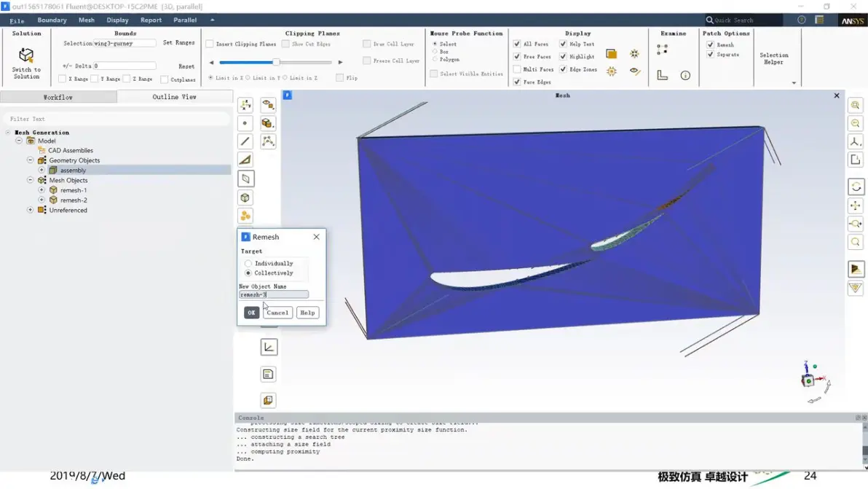Click the clipping slider left arrow
868x489 pixels.
(x=211, y=63)
